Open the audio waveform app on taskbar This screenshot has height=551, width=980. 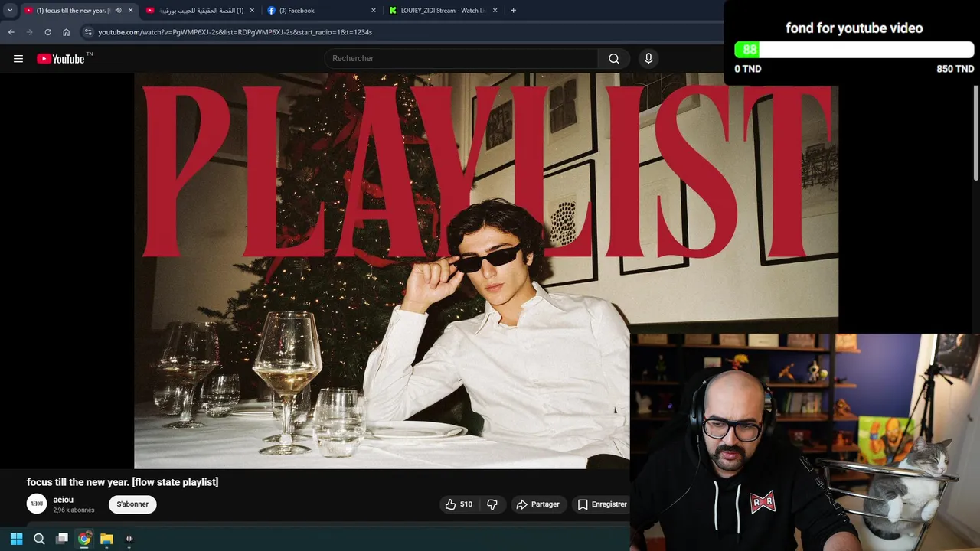(x=129, y=539)
